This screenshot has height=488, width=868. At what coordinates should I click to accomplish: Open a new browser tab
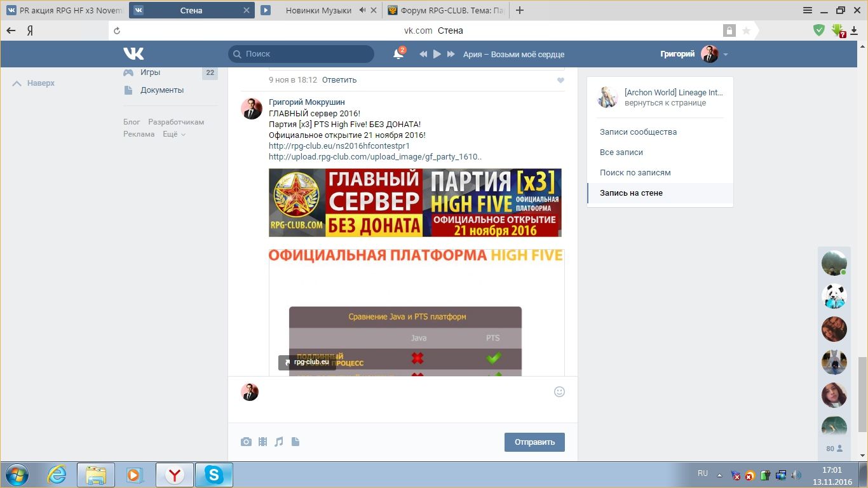(520, 10)
